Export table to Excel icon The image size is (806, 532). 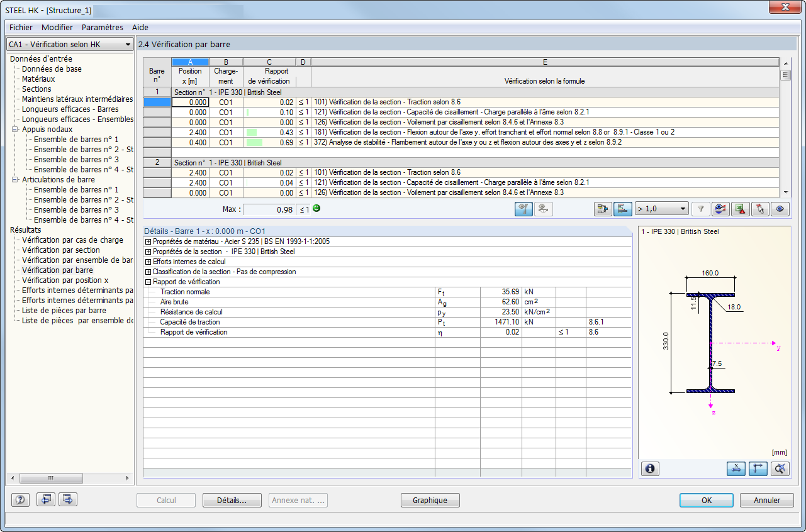tap(741, 209)
